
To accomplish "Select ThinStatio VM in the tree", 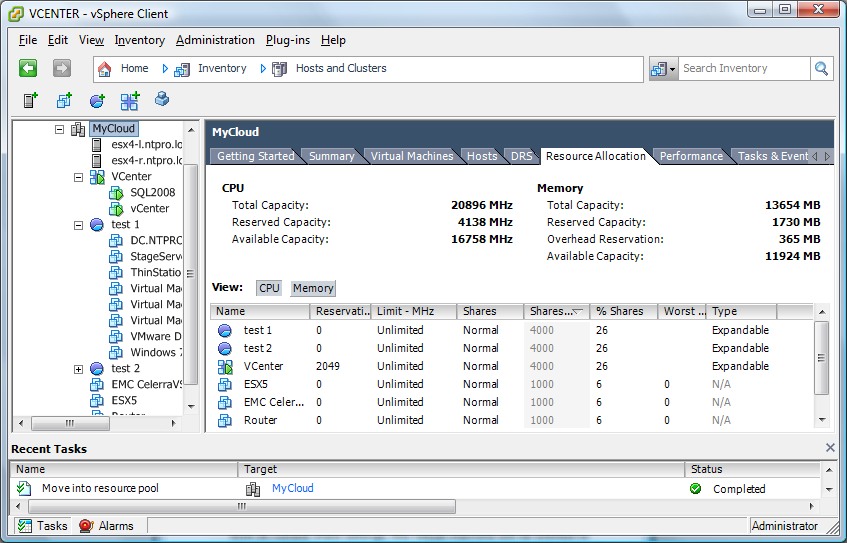I will click(x=156, y=272).
